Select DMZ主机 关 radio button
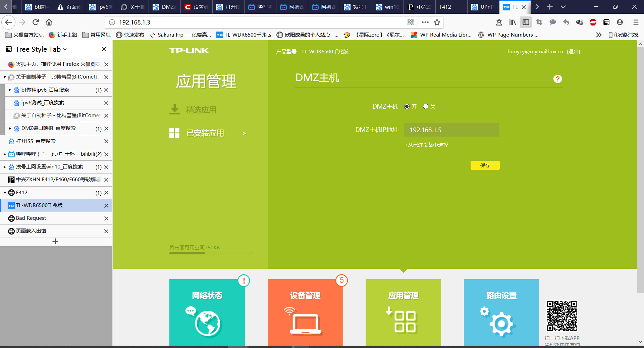Image resolution: width=644 pixels, height=348 pixels. 426,106
